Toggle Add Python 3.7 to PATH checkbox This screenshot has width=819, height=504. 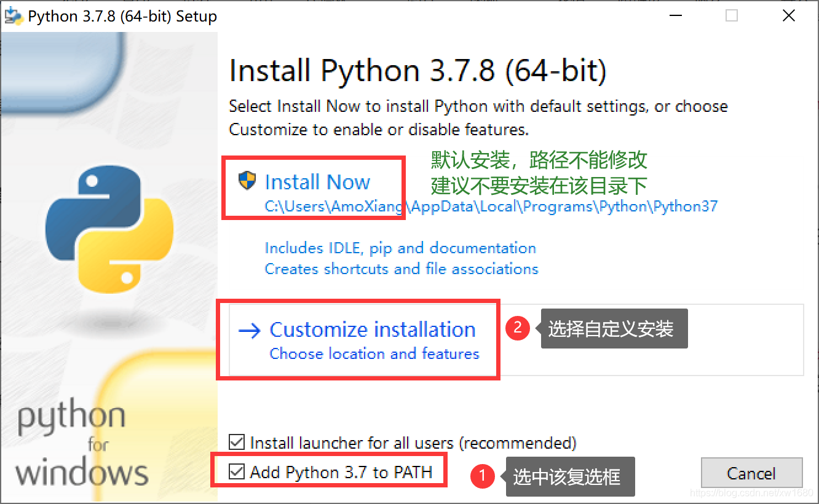236,472
